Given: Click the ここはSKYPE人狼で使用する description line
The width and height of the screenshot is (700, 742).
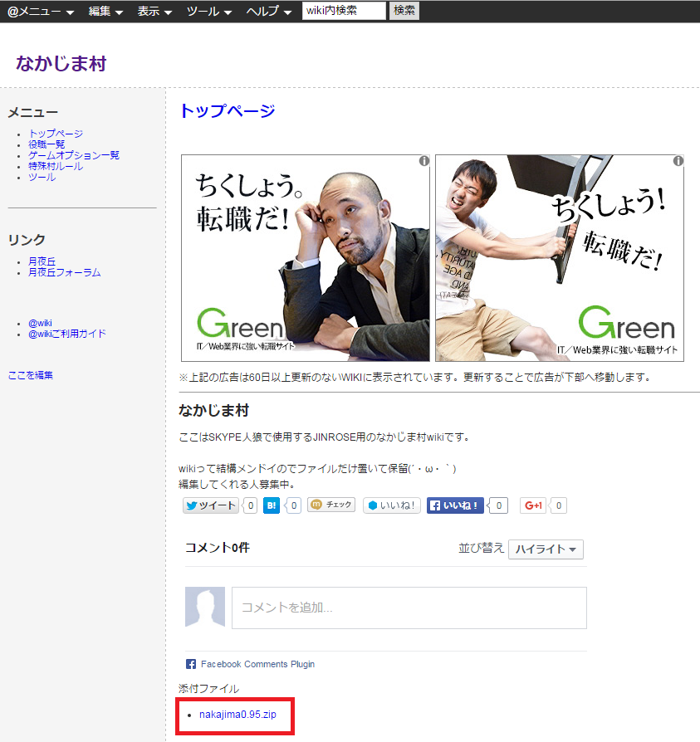Looking at the screenshot, I should (x=324, y=437).
